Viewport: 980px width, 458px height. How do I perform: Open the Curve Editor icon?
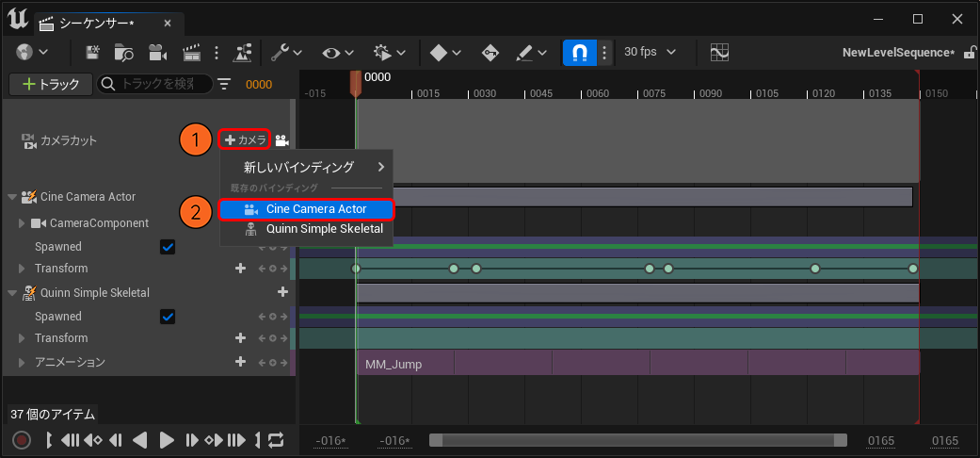point(719,52)
